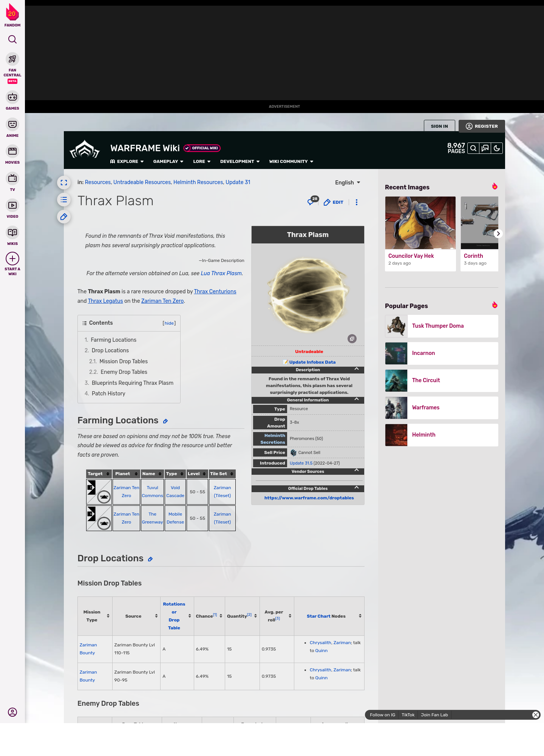Toggle dark theme moon icon

[497, 148]
